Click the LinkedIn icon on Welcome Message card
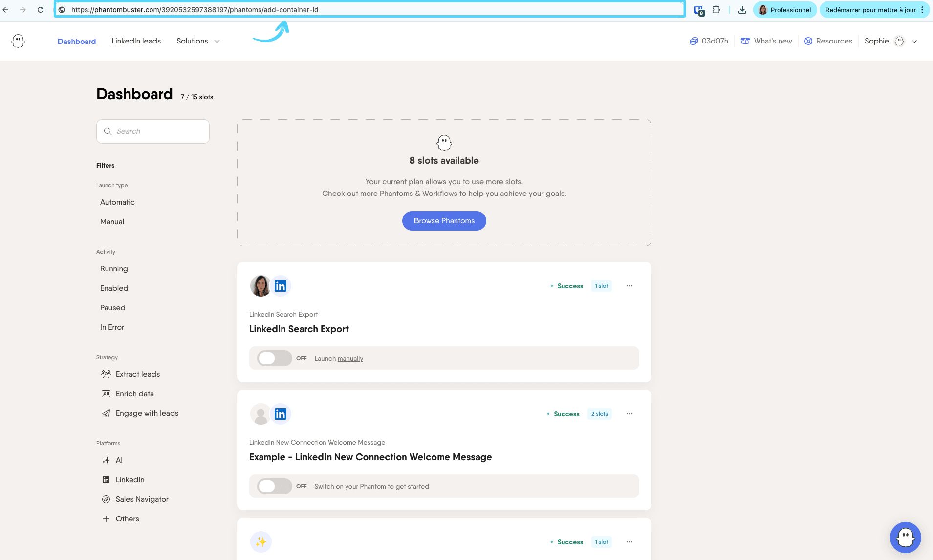The width and height of the screenshot is (933, 560). (281, 414)
